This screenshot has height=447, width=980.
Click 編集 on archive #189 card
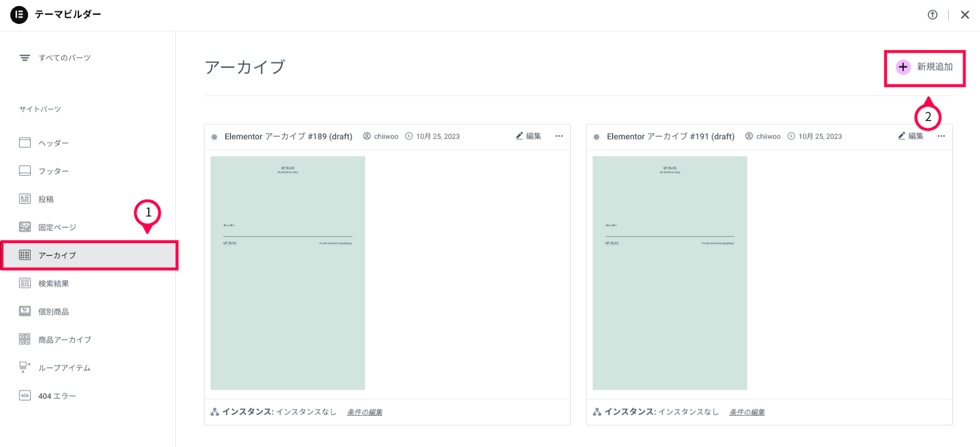point(533,136)
